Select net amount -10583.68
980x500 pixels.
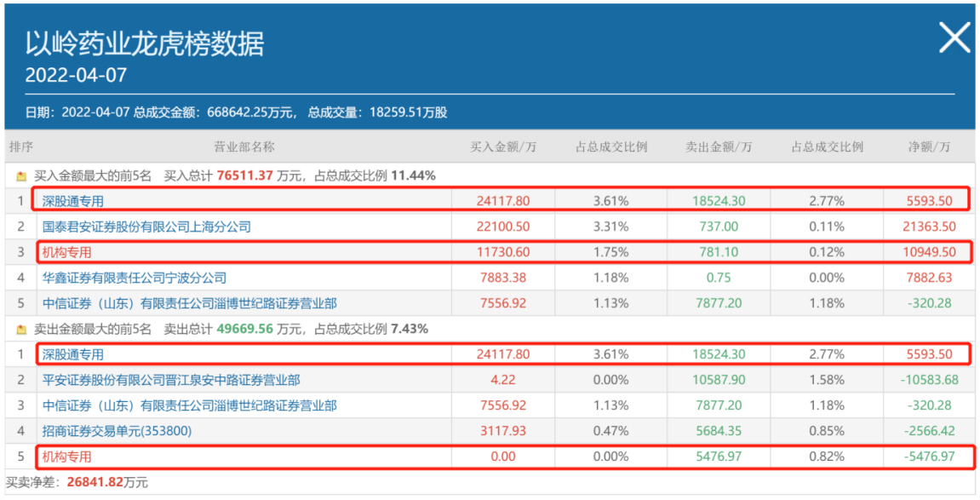coord(928,380)
